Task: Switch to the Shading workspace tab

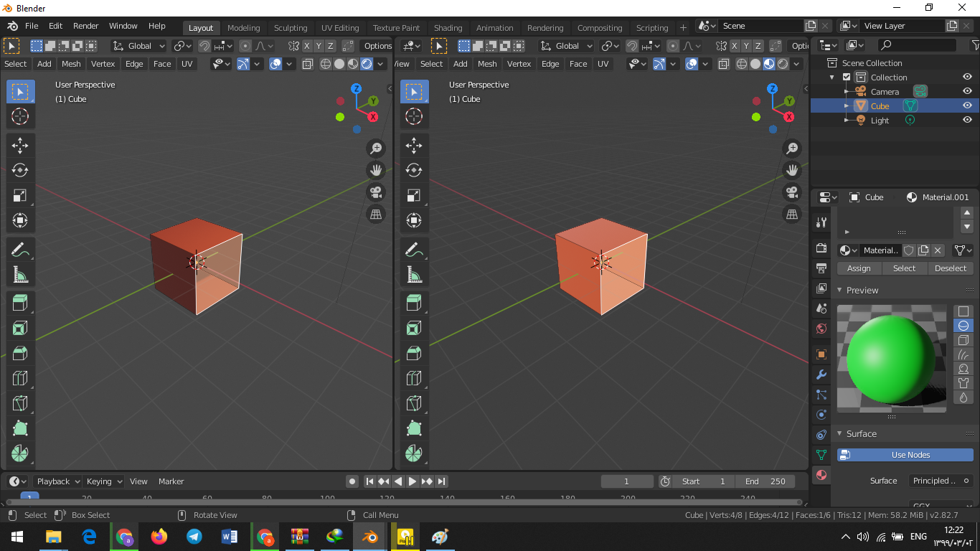Action: (448, 28)
